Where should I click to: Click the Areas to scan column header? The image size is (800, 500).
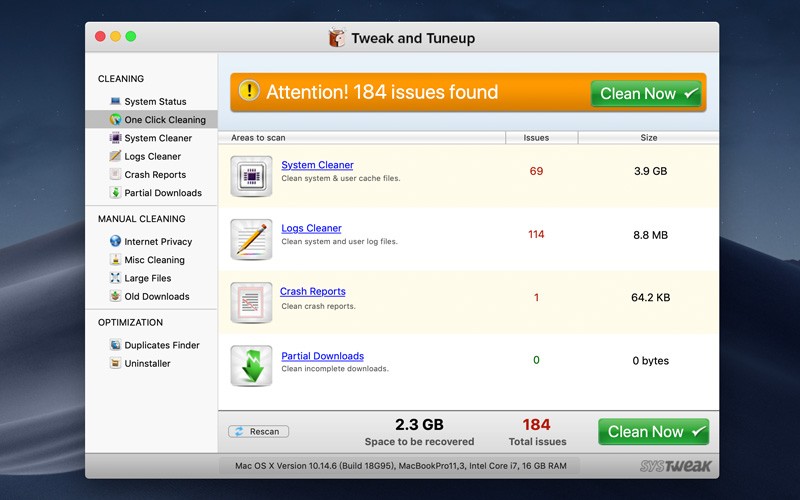362,137
